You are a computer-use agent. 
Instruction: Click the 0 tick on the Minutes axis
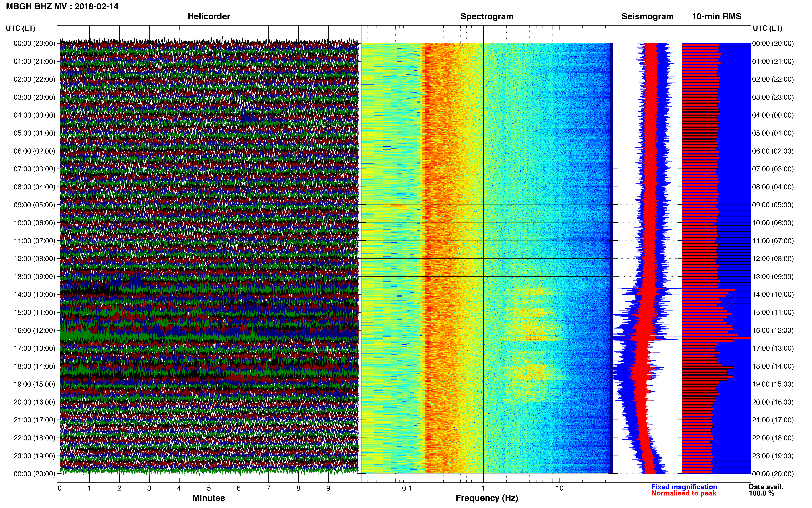[60, 488]
